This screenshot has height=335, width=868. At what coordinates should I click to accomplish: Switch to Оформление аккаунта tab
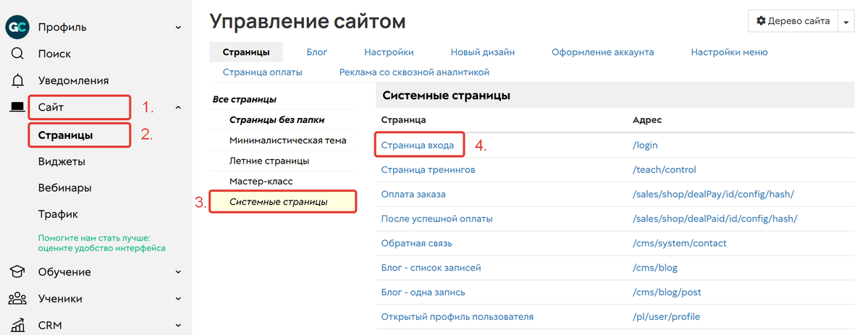603,52
